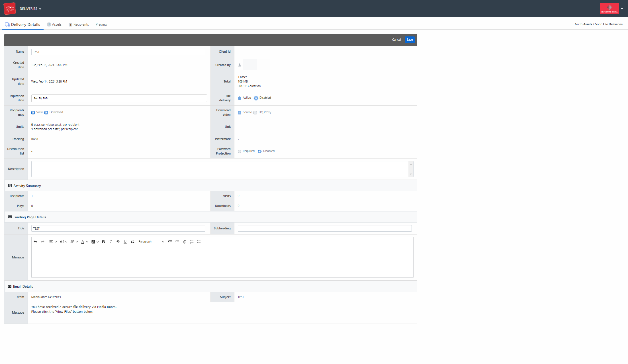Image resolution: width=628 pixels, height=364 pixels.
Task: Apply underline in message editor
Action: coord(125,242)
